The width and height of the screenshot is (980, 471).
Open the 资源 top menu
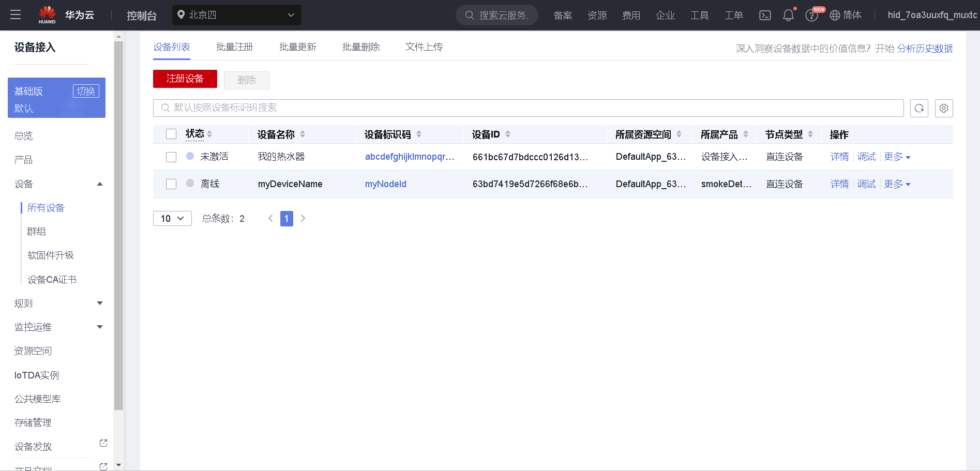(x=597, y=16)
